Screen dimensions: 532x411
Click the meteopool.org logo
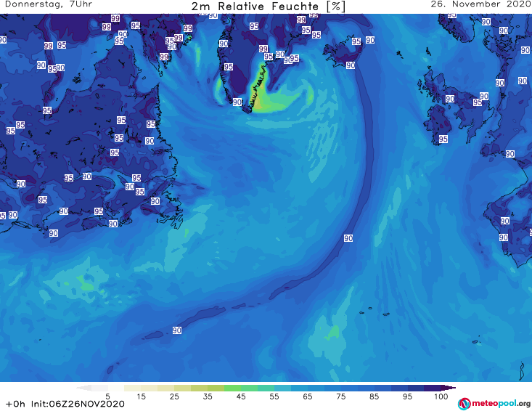[x=494, y=404]
